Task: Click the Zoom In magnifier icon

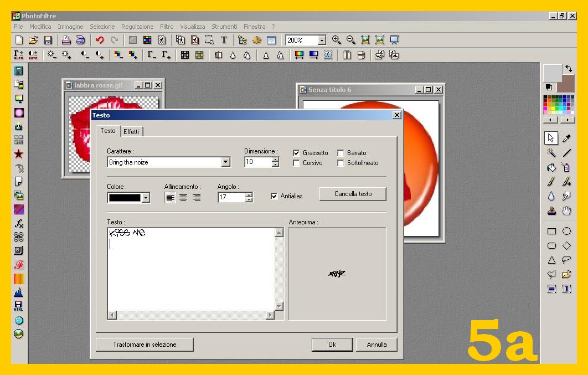Action: 336,40
